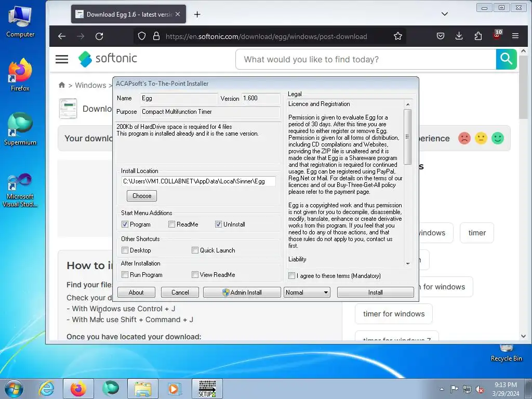This screenshot has height=399, width=532.
Task: Go back with the browser back arrow
Action: (x=62, y=36)
